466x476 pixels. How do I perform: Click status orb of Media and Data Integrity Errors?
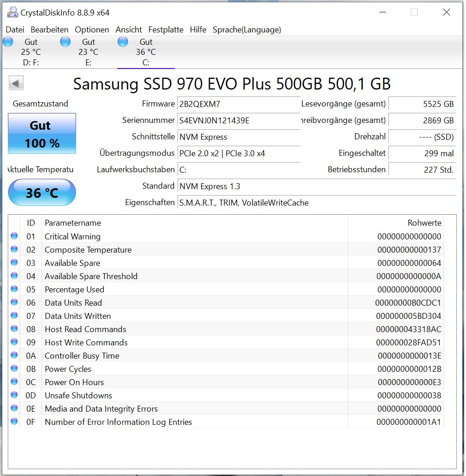tap(14, 408)
